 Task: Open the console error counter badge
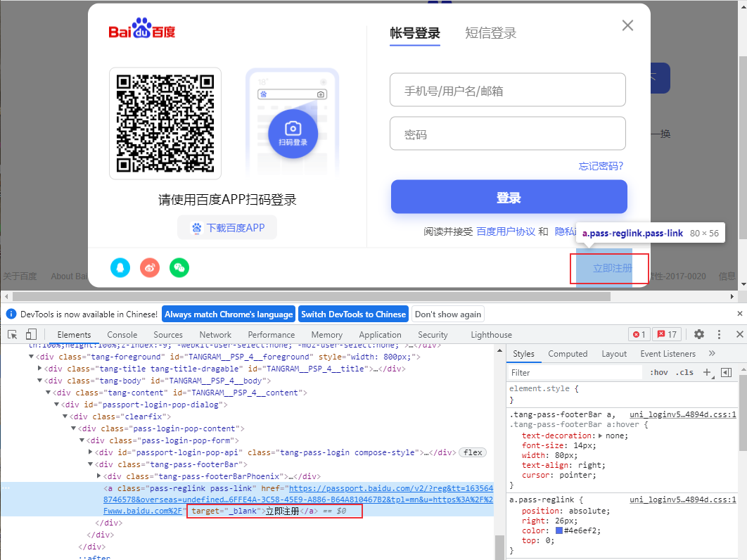click(x=638, y=334)
